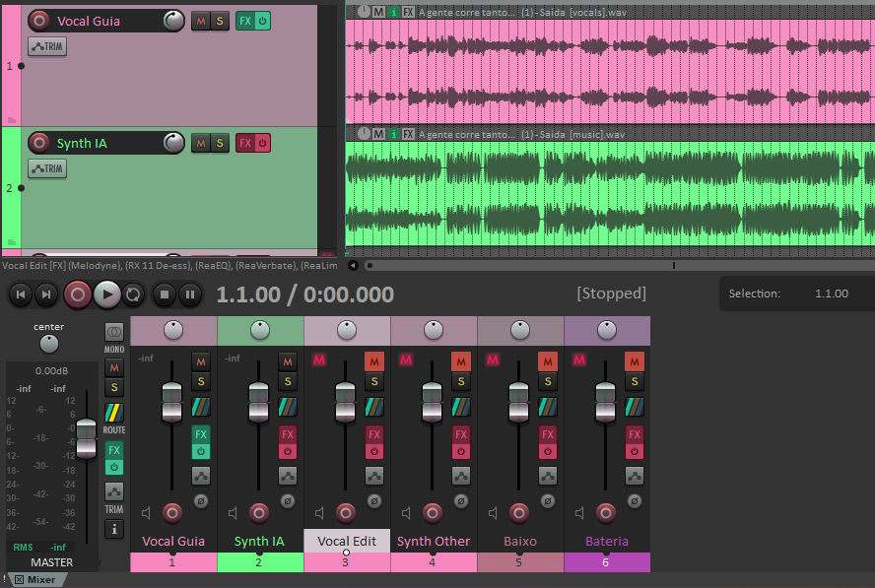Go to project start
875x588 pixels.
coord(21,294)
